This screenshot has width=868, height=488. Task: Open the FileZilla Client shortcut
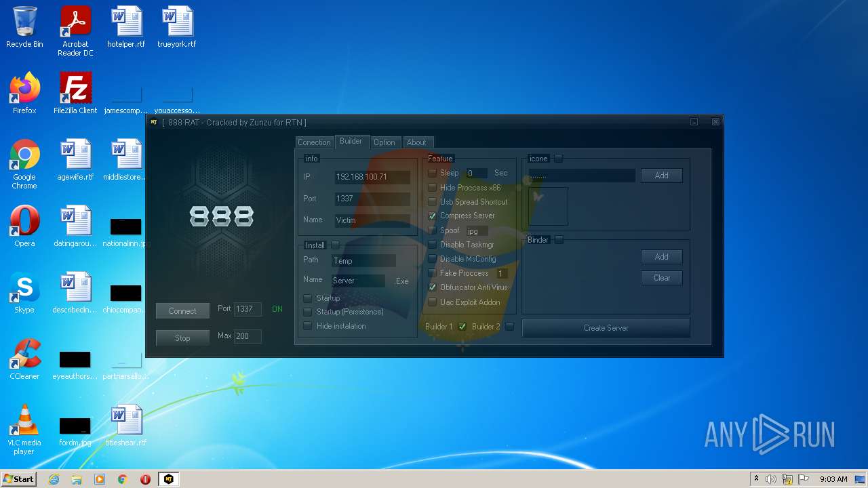75,94
